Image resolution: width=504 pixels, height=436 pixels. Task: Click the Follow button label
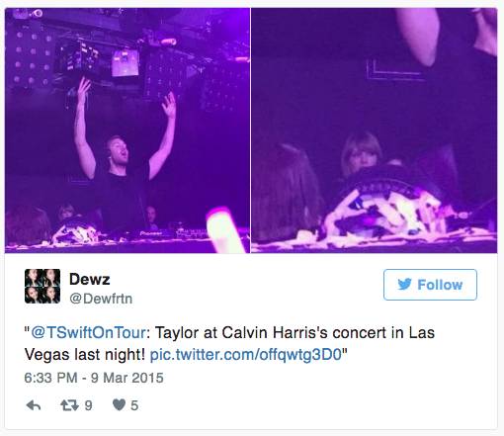[440, 285]
